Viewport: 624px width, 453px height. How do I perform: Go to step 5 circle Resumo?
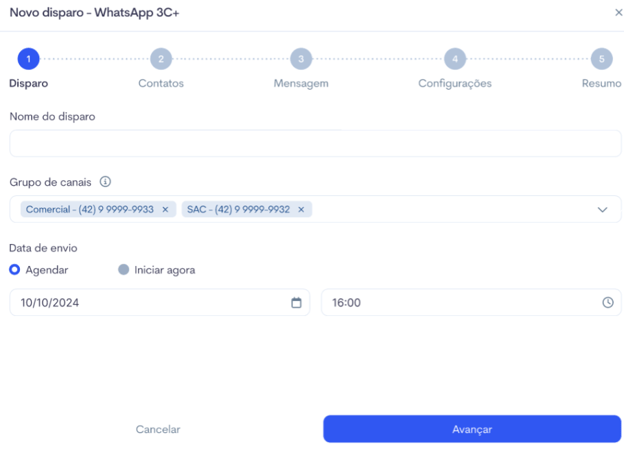(601, 59)
